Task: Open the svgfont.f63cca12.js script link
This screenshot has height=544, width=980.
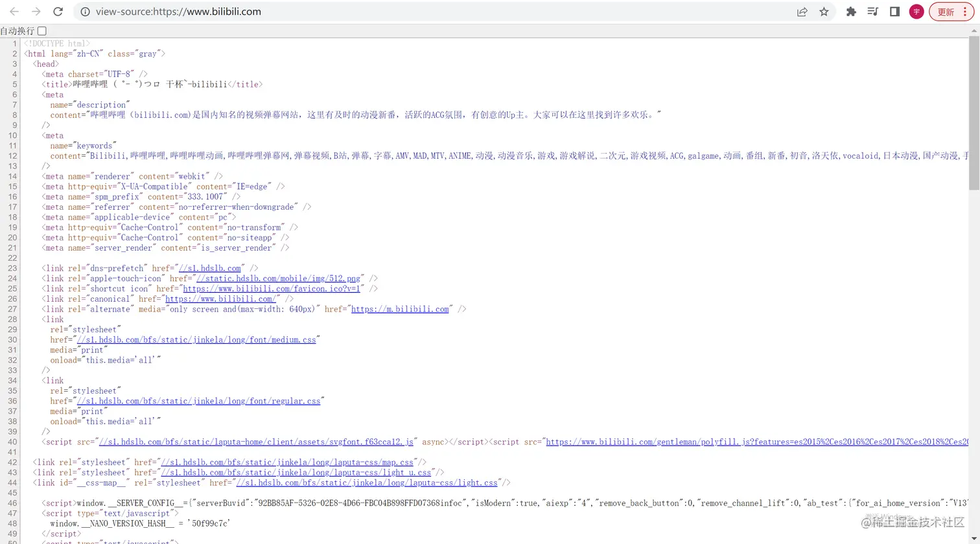Action: [256, 442]
